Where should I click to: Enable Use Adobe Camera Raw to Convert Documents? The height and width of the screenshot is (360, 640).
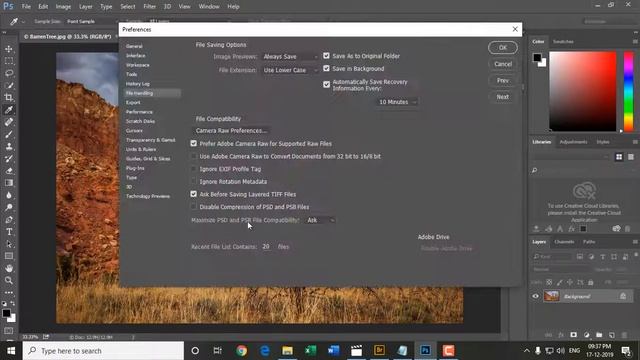[x=193, y=156]
